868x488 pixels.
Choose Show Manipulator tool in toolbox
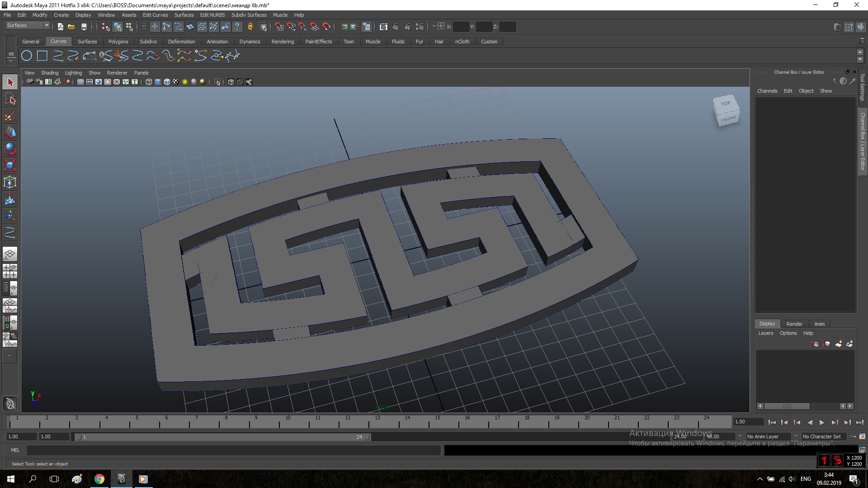tap(10, 216)
